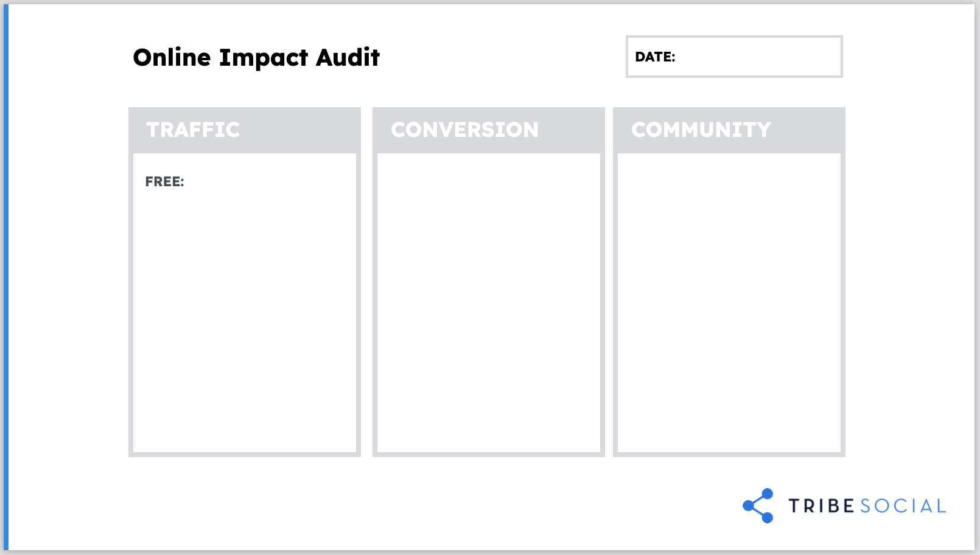
Task: Select the CONVERSION column header
Action: tap(464, 130)
